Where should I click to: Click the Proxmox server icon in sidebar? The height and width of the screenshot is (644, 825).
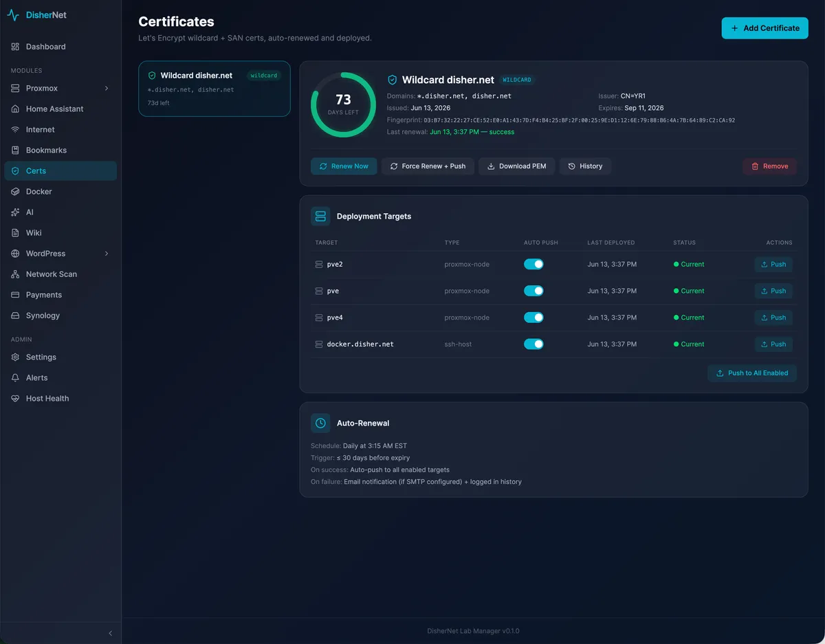click(15, 88)
